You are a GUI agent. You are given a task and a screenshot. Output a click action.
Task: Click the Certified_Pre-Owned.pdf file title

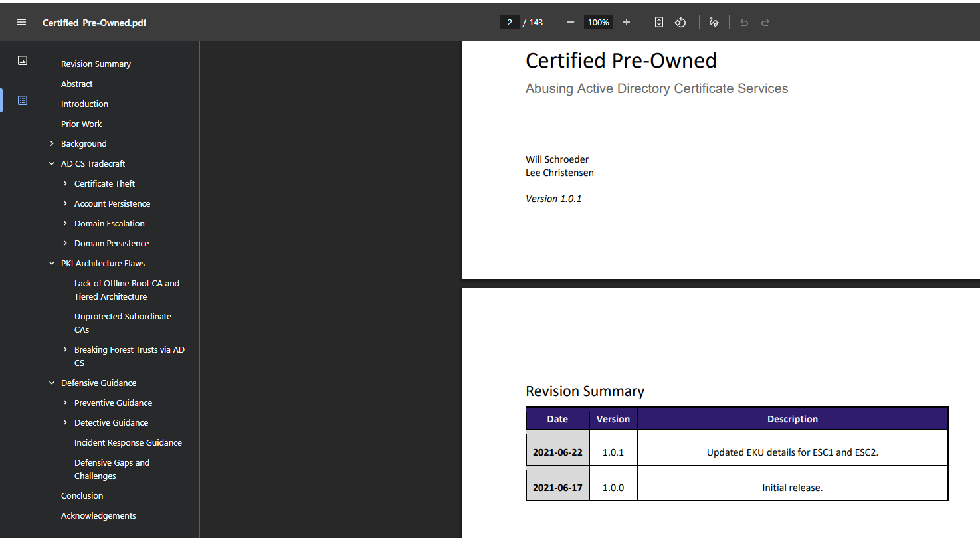(94, 23)
